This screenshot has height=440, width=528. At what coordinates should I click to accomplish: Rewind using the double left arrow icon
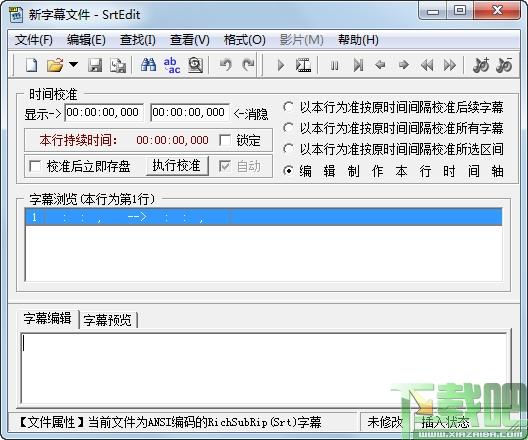[427, 65]
